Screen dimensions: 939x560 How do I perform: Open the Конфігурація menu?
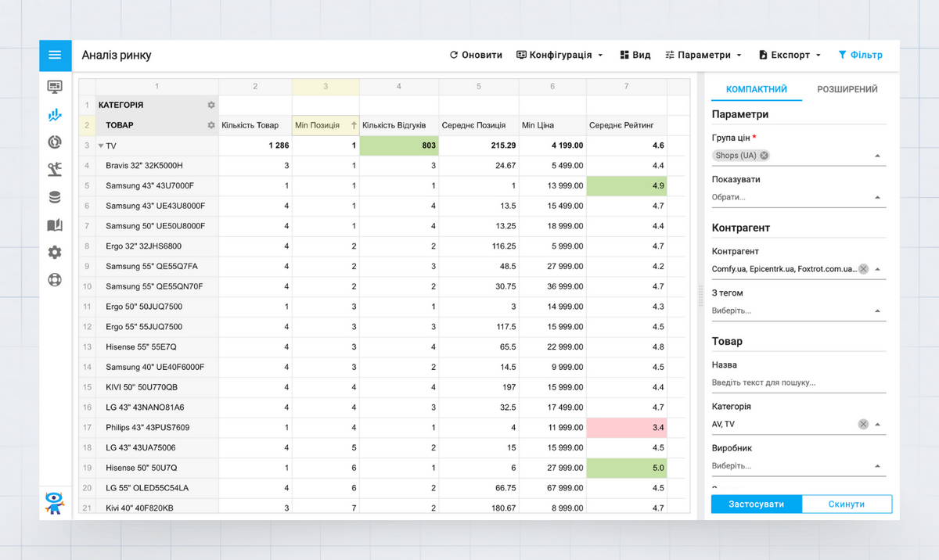coord(559,56)
